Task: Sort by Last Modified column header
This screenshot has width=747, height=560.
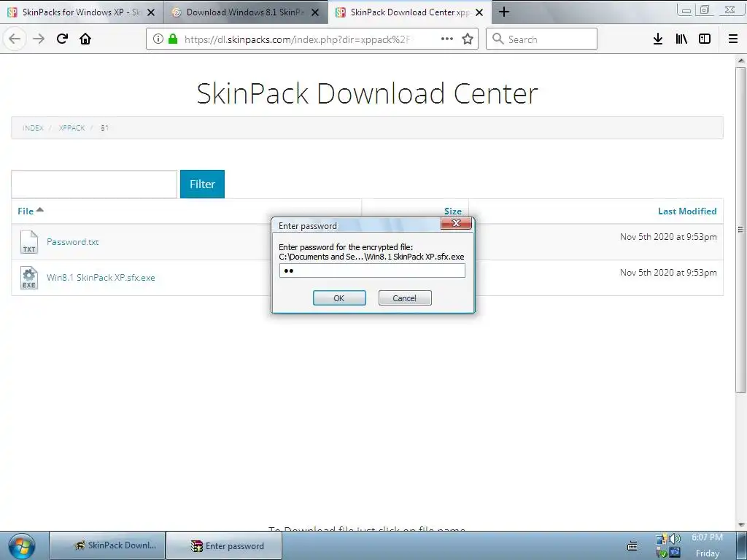Action: 687,211
